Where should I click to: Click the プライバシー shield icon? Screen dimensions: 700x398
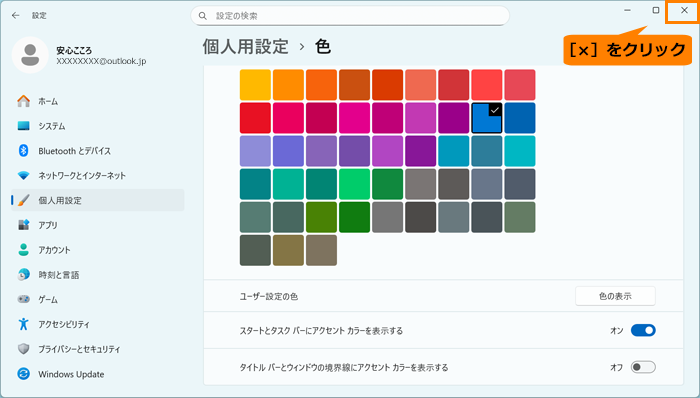point(24,349)
